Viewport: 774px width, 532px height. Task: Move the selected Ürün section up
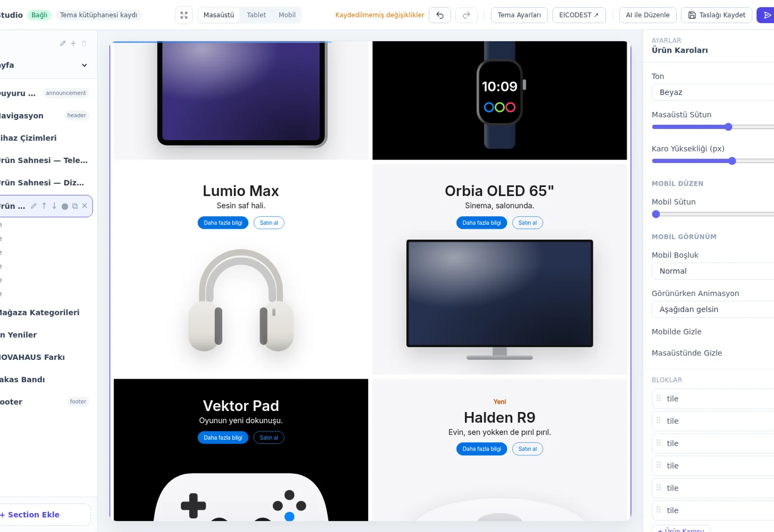pos(44,206)
